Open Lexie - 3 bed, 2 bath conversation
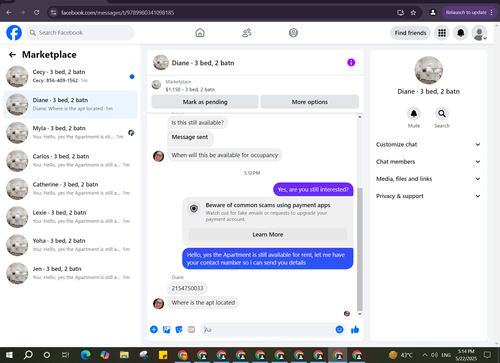Viewport: 500px width, 363px height. (x=70, y=217)
